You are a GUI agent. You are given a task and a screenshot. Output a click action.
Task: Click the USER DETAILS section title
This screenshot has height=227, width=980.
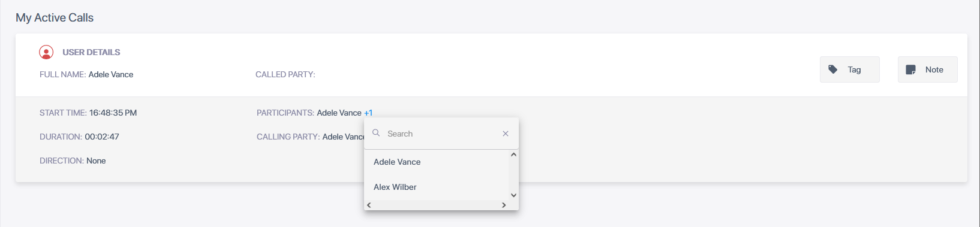click(91, 52)
